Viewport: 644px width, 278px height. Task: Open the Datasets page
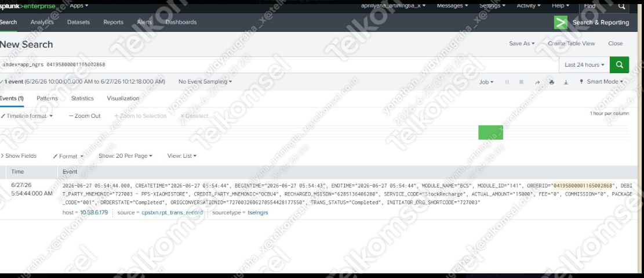pyautogui.click(x=78, y=22)
